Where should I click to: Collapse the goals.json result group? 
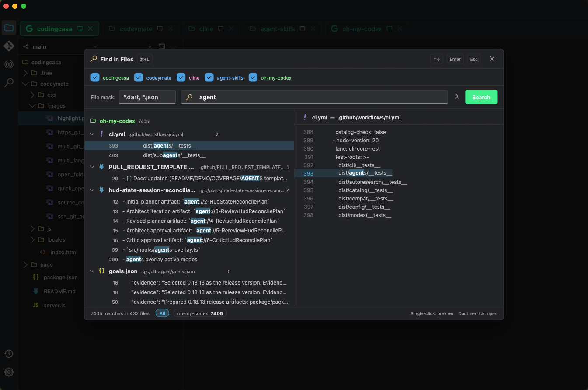click(x=92, y=271)
